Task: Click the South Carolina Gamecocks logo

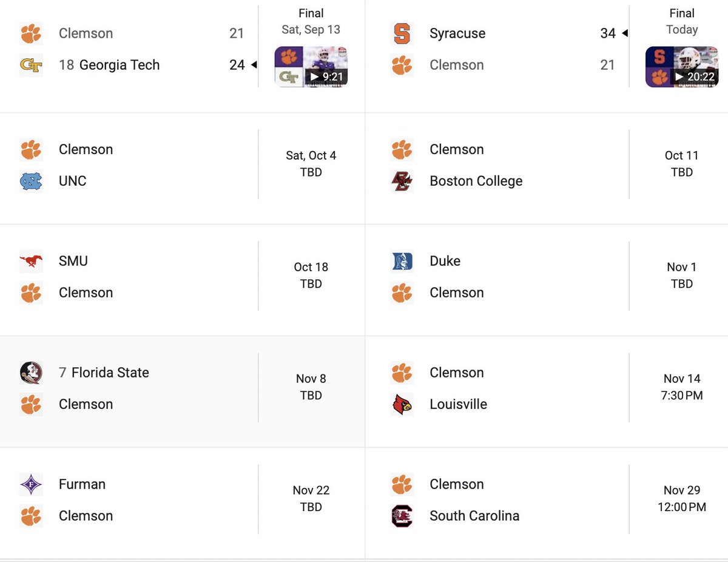Action: (x=402, y=516)
